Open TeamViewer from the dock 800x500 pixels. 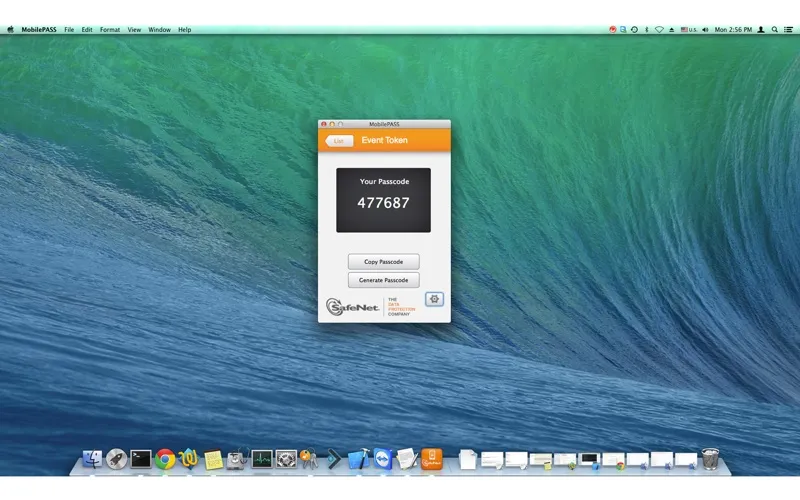(x=382, y=459)
